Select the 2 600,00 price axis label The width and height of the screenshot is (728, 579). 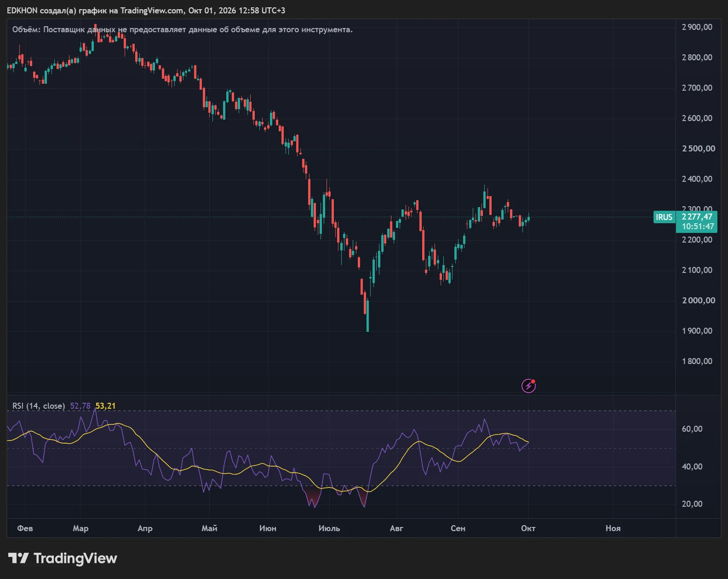[x=697, y=118]
